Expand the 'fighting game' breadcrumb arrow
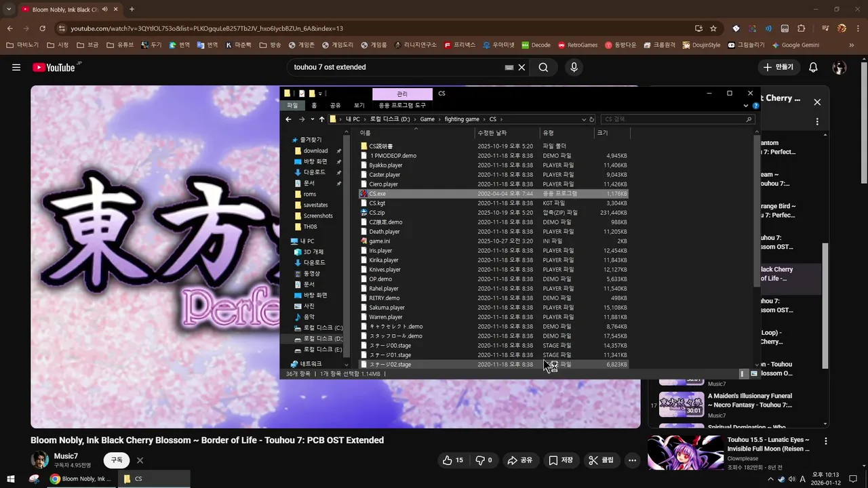 pos(484,119)
